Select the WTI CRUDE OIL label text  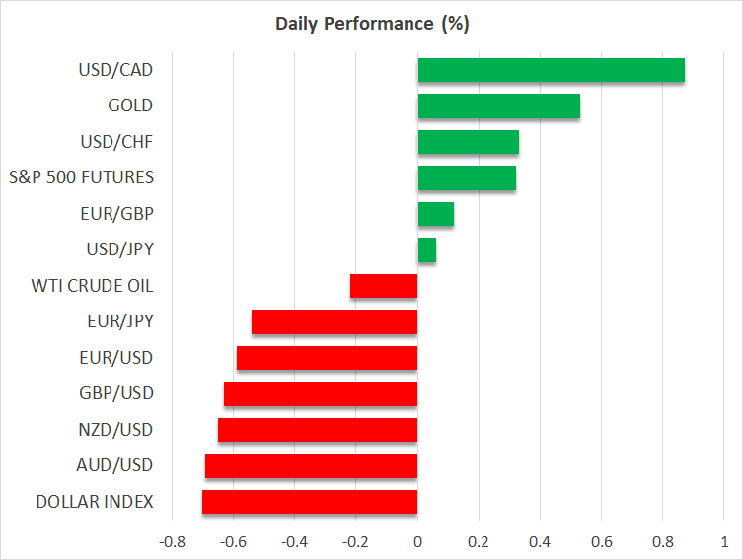(x=93, y=286)
